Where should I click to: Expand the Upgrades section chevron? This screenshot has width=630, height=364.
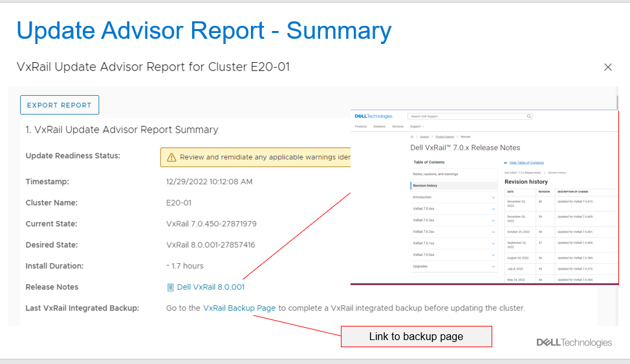click(494, 266)
